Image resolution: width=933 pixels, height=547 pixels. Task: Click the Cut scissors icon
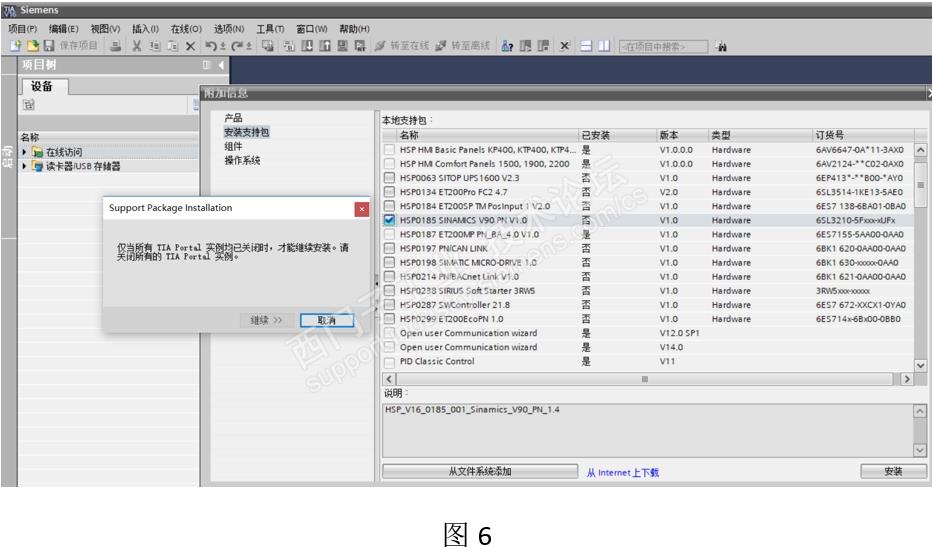pos(137,46)
